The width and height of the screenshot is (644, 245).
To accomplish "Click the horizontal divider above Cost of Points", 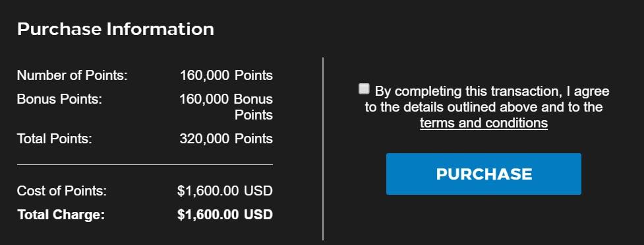I will [145, 164].
